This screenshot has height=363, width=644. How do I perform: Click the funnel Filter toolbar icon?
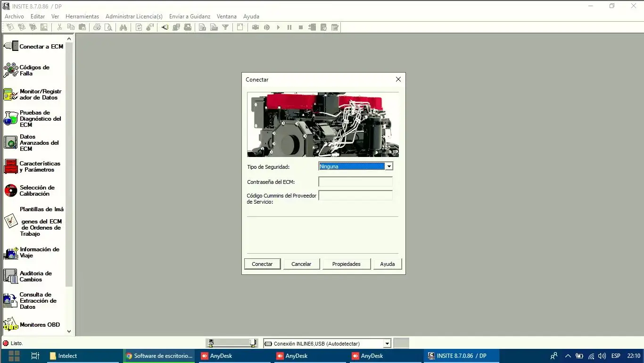(225, 27)
